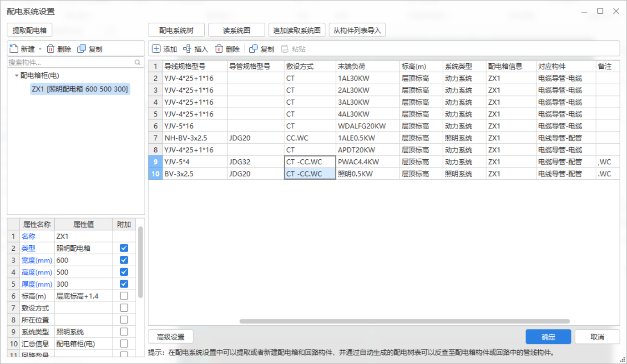The width and height of the screenshot is (627, 364).
Task: Select the 系统类型 column header
Action: pyautogui.click(x=464, y=66)
